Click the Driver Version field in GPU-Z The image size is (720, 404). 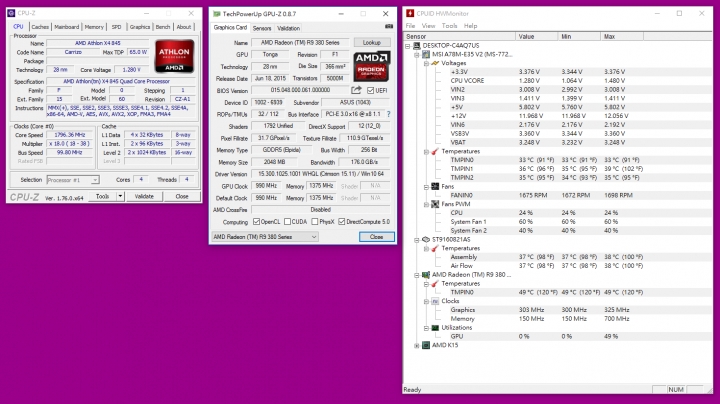tap(321, 174)
